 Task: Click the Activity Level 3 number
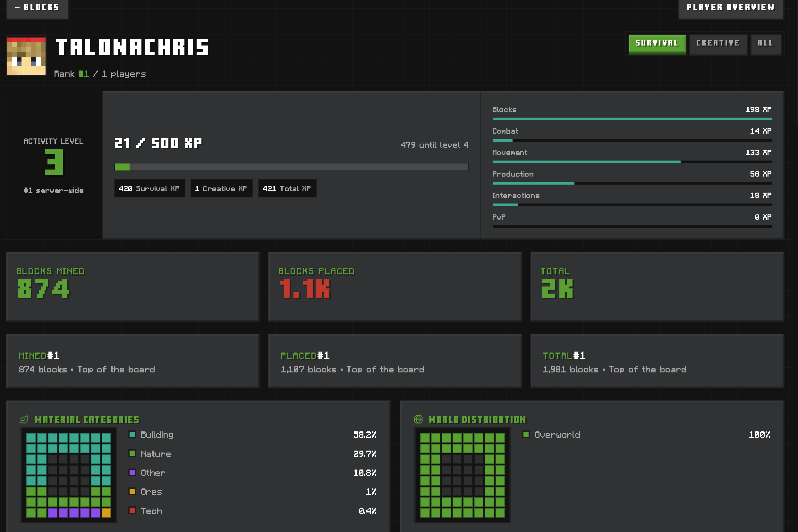coord(54,162)
